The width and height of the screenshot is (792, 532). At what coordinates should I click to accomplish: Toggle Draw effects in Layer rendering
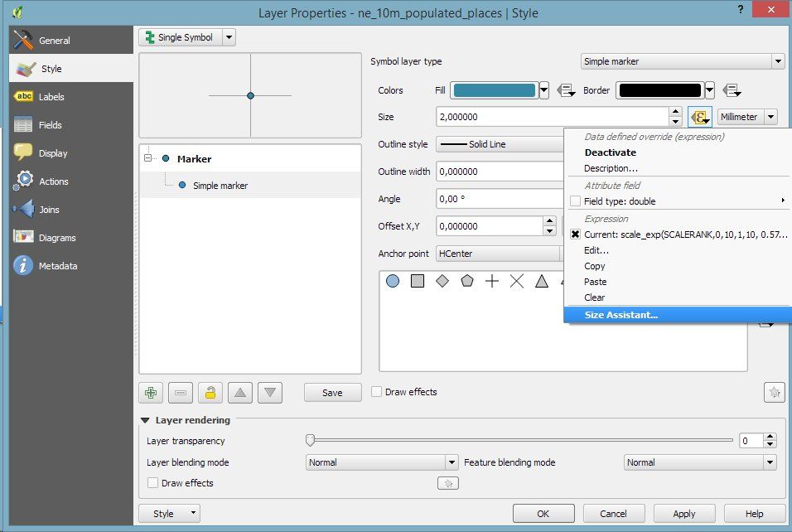point(152,483)
